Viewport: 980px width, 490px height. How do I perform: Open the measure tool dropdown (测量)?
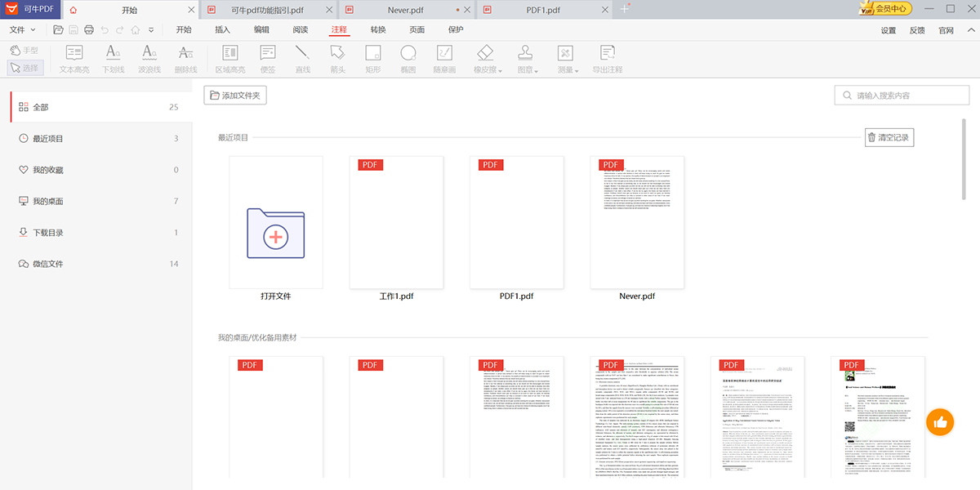point(565,58)
